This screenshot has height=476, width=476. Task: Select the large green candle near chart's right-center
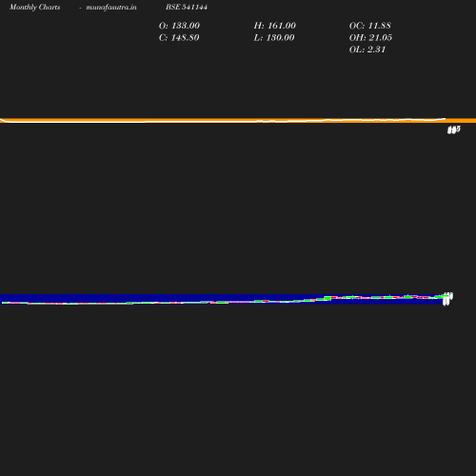(327, 298)
